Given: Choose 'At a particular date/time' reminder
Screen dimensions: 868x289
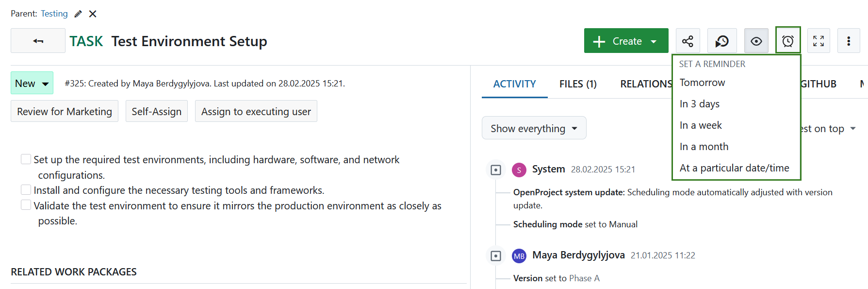Looking at the screenshot, I should point(734,168).
